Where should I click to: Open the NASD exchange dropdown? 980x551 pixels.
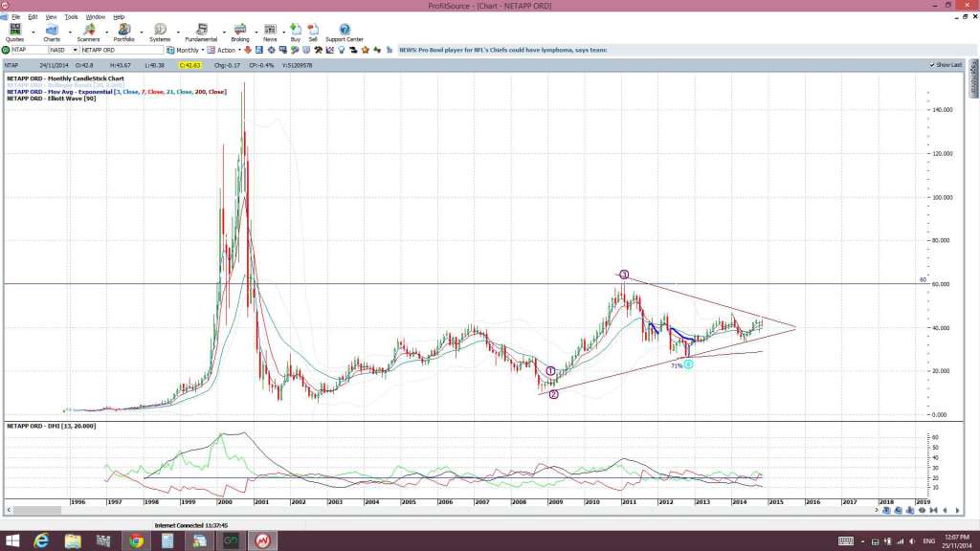[x=75, y=50]
